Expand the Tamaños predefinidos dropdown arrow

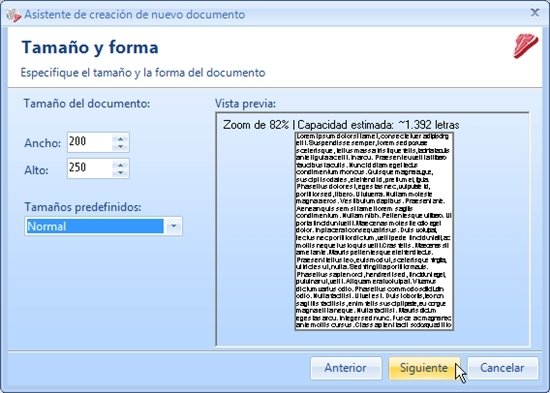point(173,226)
